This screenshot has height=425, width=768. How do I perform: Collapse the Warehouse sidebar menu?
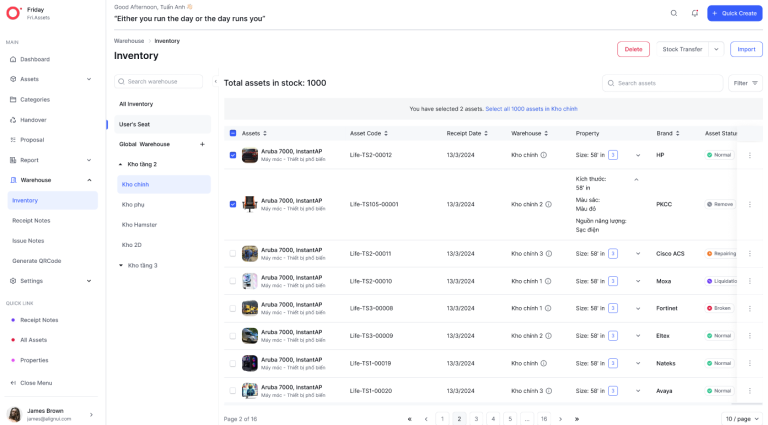(89, 180)
